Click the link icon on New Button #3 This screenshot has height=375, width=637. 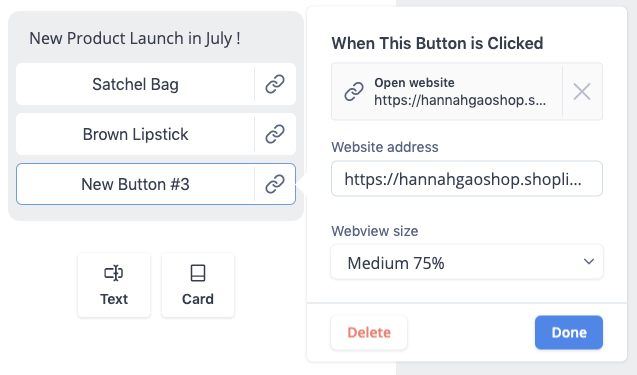(x=275, y=184)
